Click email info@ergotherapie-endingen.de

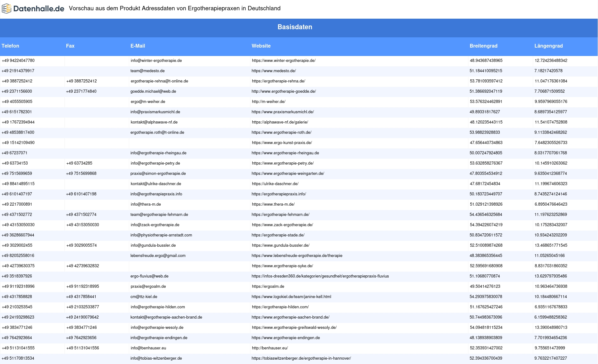tap(159, 338)
